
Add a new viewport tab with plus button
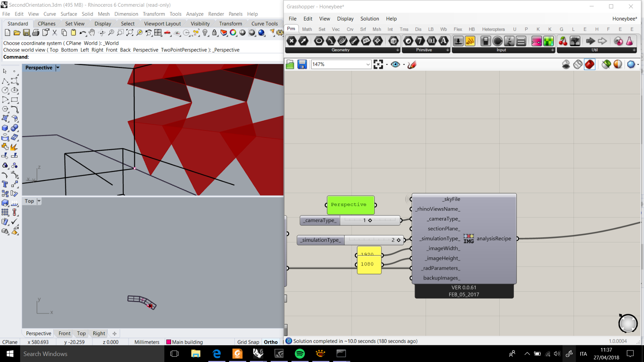coord(114,333)
